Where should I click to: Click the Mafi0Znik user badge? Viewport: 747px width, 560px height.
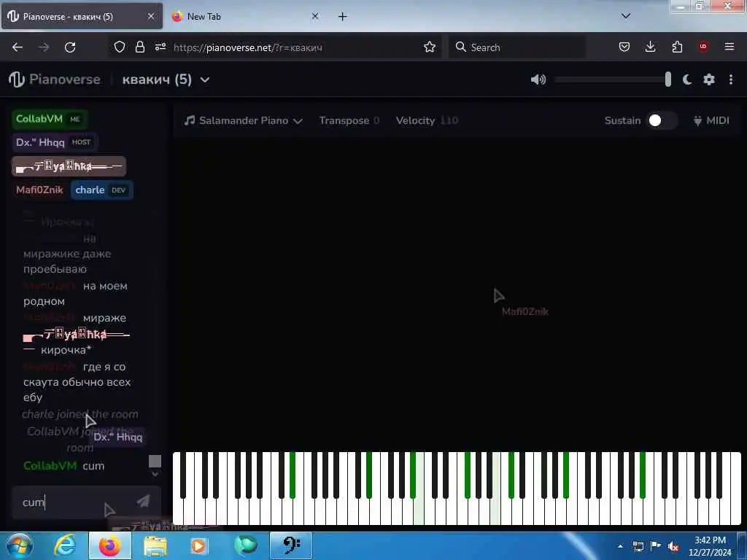pyautogui.click(x=39, y=190)
